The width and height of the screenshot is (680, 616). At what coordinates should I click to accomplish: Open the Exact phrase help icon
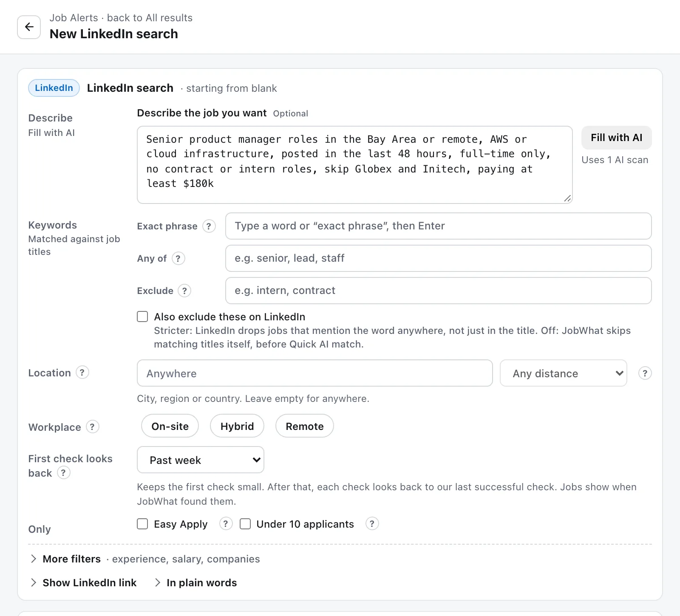(x=209, y=226)
